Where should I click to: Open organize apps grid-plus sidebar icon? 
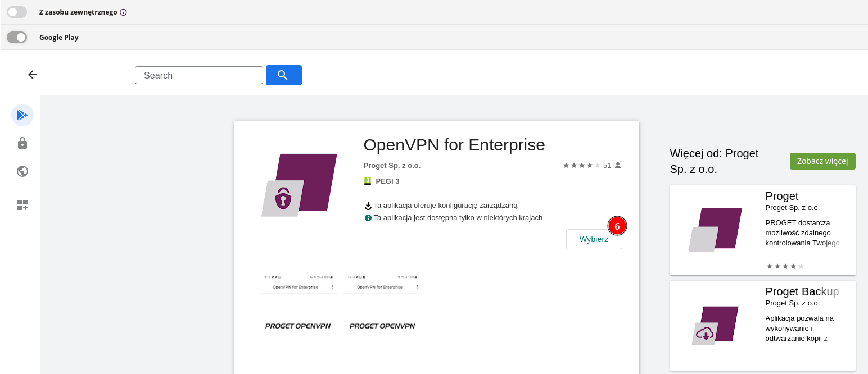click(x=22, y=205)
